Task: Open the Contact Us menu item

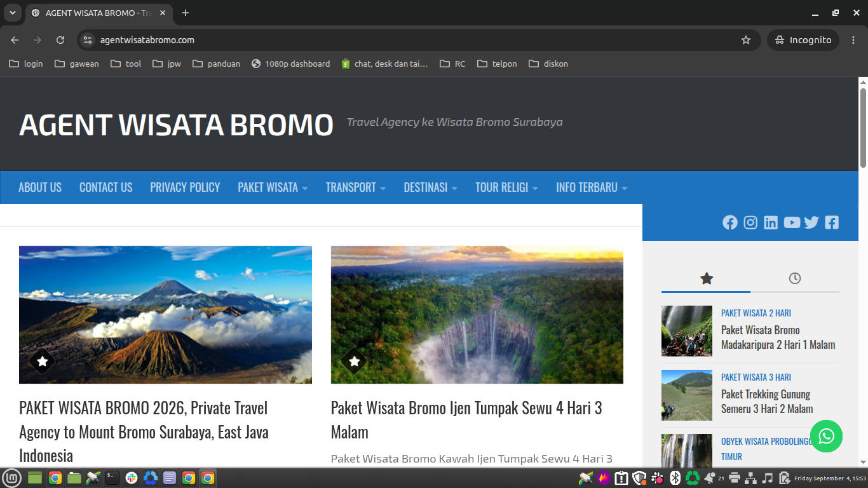Action: [x=106, y=187]
